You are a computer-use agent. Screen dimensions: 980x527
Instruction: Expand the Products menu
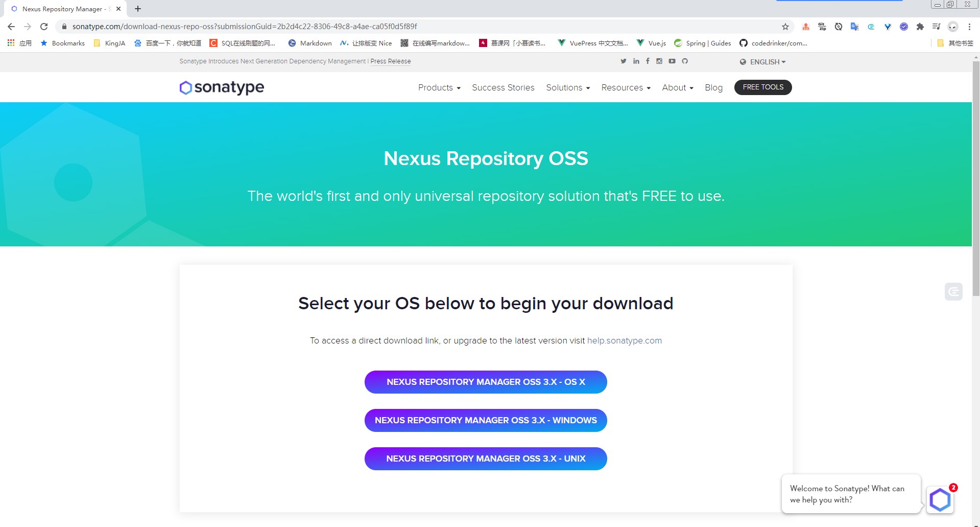(x=439, y=87)
